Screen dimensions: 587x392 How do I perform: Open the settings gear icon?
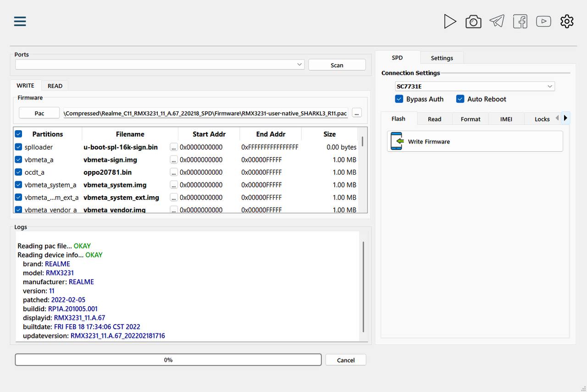[567, 21]
